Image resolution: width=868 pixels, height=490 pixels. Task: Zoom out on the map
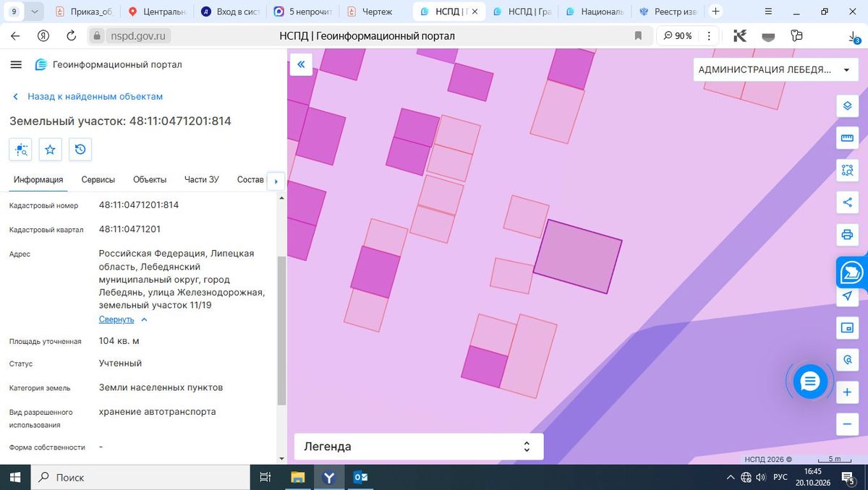pos(847,424)
